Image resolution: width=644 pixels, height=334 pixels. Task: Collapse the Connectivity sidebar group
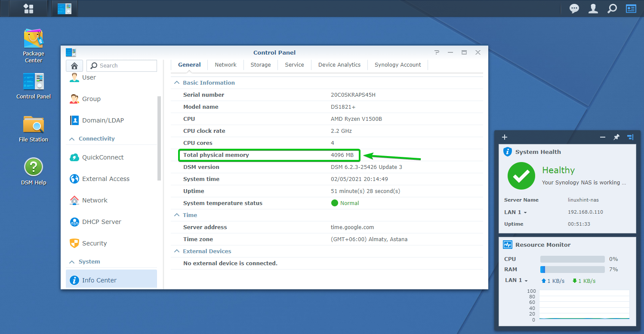tap(71, 139)
